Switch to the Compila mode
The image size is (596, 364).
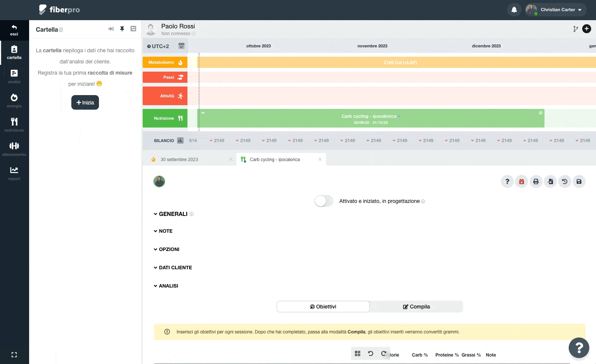[416, 307]
